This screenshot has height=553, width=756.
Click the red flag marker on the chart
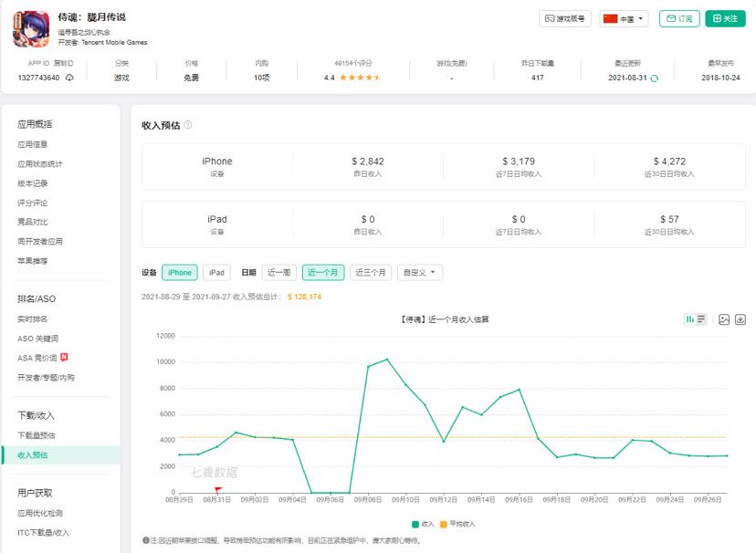click(218, 490)
